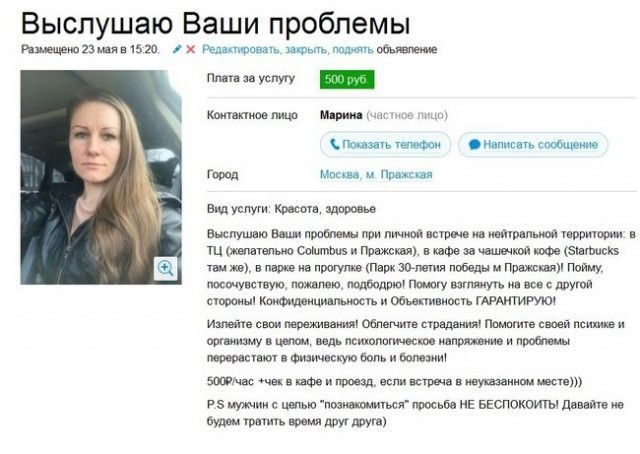This screenshot has width=640, height=454.
Task: Click the ad title Выслушаю Ваши проблемы
Action: click(x=216, y=23)
